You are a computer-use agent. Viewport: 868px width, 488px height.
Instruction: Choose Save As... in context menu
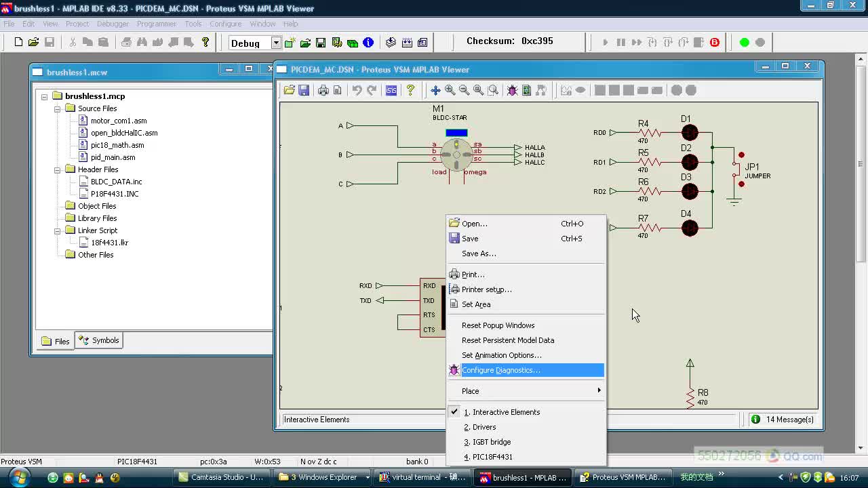526,253
